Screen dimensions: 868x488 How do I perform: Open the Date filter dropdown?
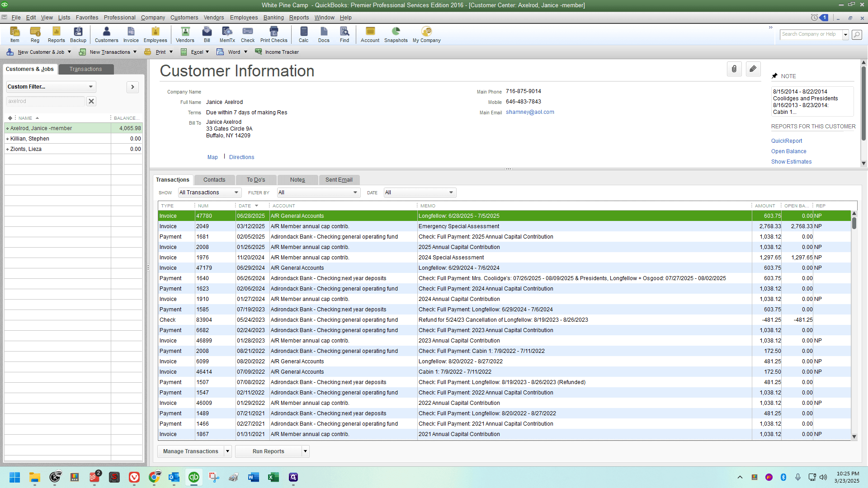click(420, 192)
